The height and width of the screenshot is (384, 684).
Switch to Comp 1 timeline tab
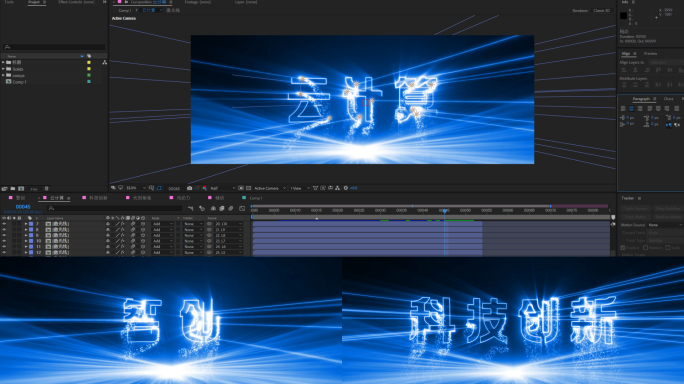click(256, 198)
